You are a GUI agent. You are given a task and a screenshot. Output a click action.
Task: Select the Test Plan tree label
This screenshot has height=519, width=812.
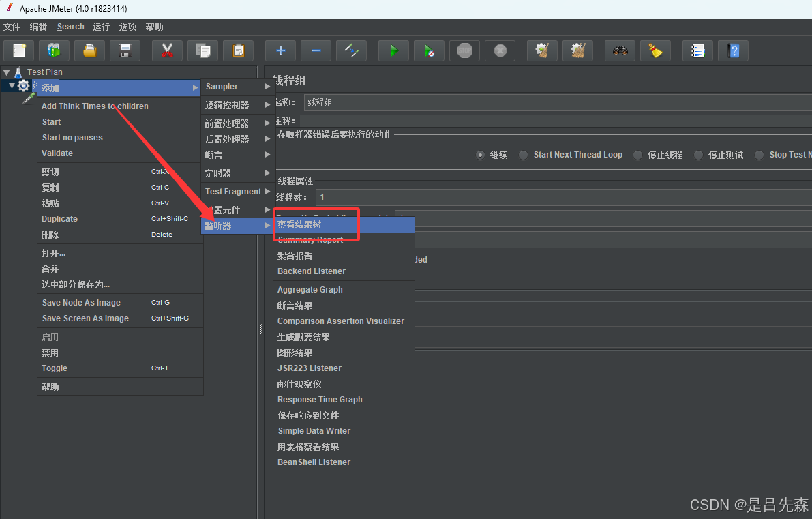44,72
